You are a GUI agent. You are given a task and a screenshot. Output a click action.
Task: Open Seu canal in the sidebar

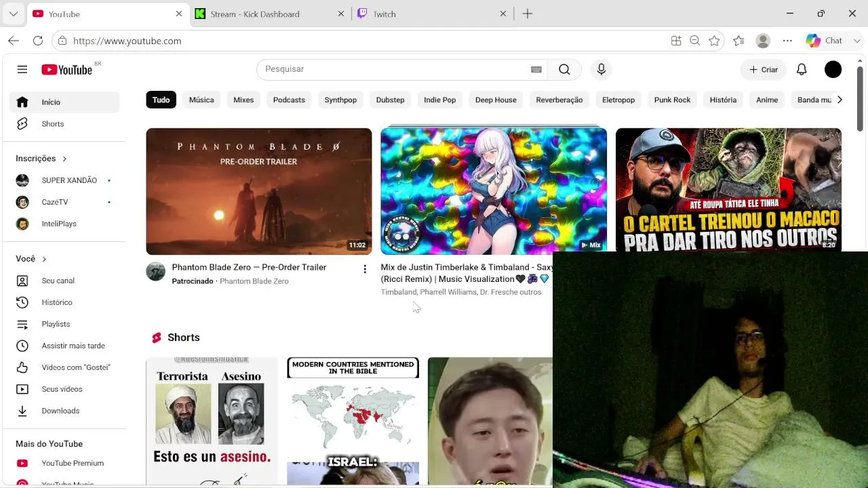click(x=64, y=281)
